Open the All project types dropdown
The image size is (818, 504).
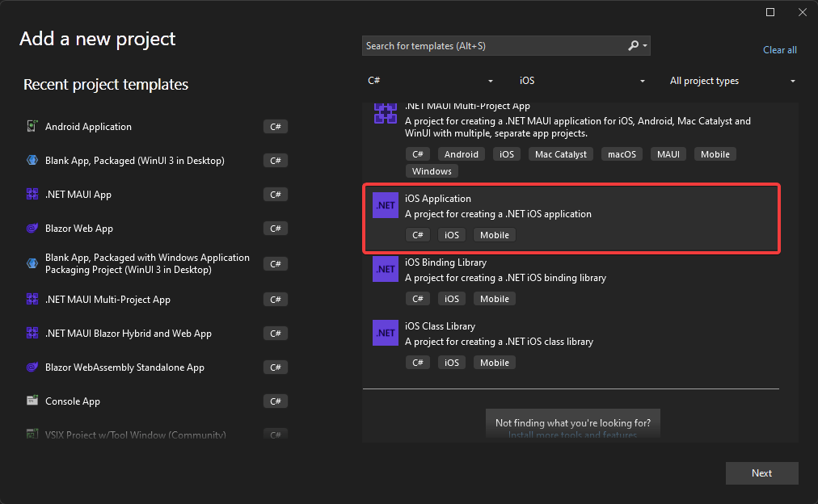point(732,81)
